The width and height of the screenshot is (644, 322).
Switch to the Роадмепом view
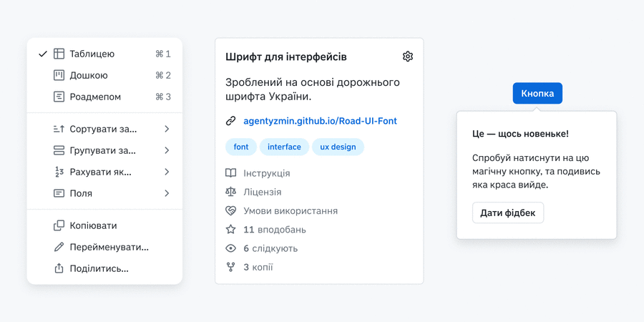tap(95, 97)
